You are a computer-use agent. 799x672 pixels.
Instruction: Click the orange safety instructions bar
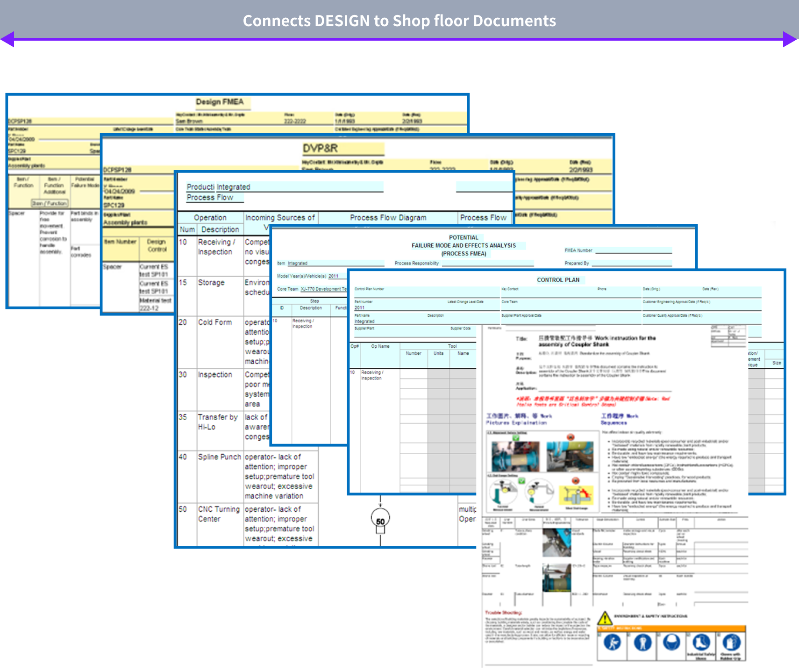pos(671,629)
